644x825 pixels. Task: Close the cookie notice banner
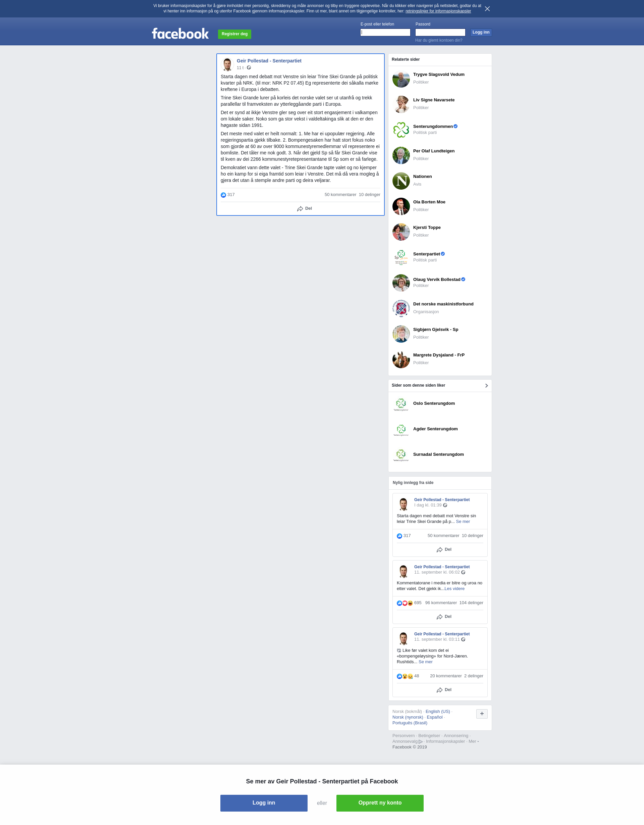[487, 9]
